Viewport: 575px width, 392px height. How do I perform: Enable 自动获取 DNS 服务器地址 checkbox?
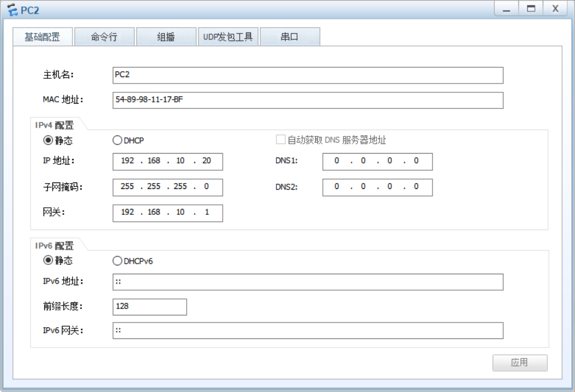[x=280, y=138]
